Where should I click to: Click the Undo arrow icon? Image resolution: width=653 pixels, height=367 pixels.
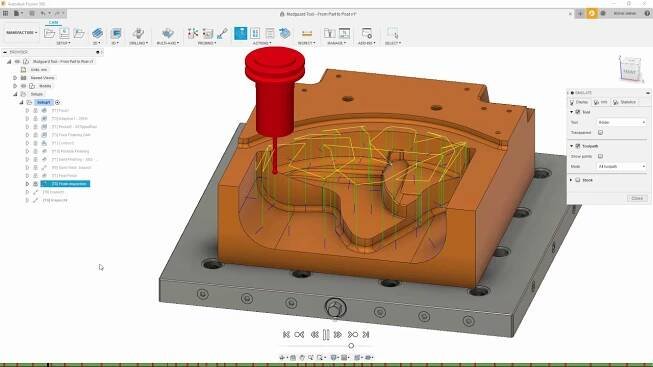tap(43, 13)
